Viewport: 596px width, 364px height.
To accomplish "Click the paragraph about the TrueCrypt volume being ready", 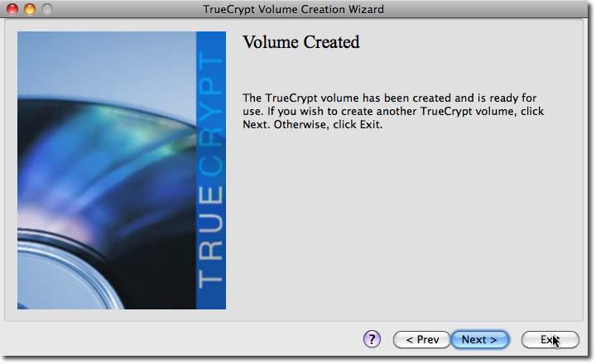I will click(393, 111).
